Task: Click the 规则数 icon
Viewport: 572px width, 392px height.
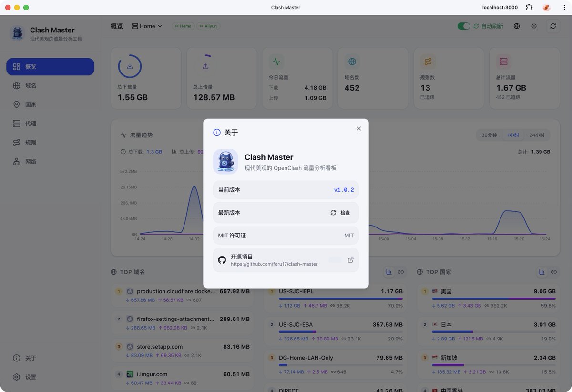Action: click(428, 62)
